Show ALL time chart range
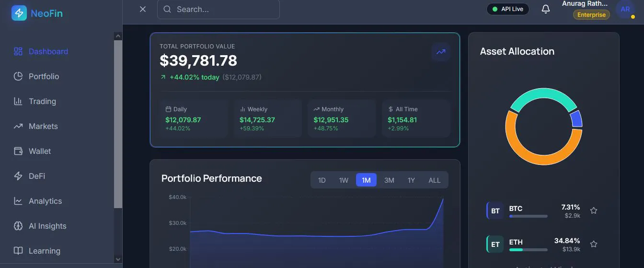 coord(435,180)
